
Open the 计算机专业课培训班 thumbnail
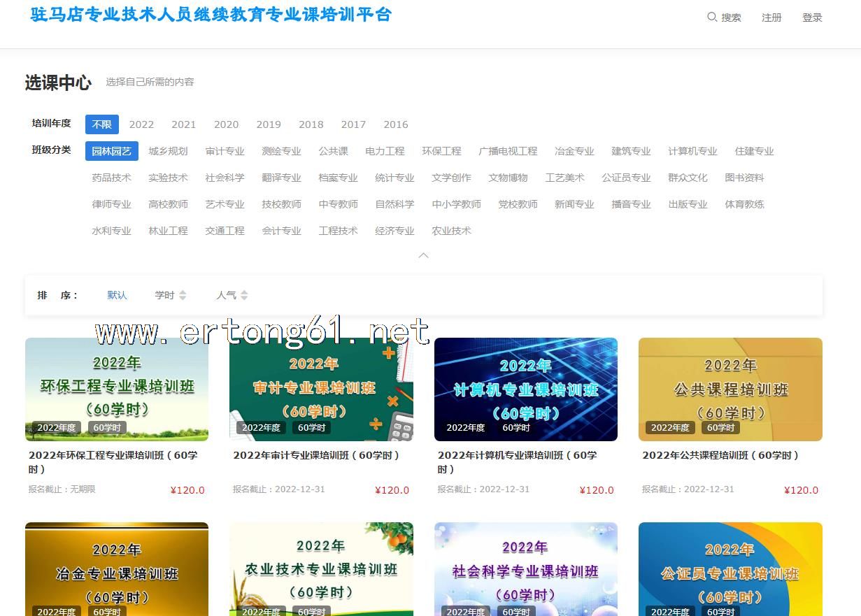(526, 389)
